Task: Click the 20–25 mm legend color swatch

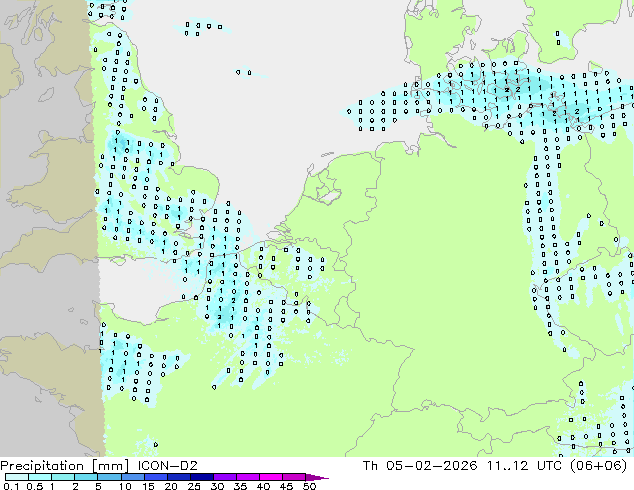Action: [178, 477]
